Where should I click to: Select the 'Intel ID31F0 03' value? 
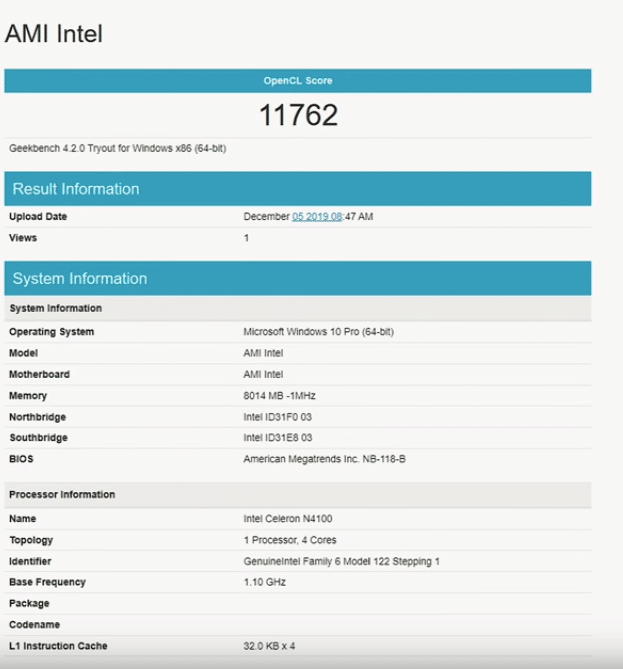point(277,417)
